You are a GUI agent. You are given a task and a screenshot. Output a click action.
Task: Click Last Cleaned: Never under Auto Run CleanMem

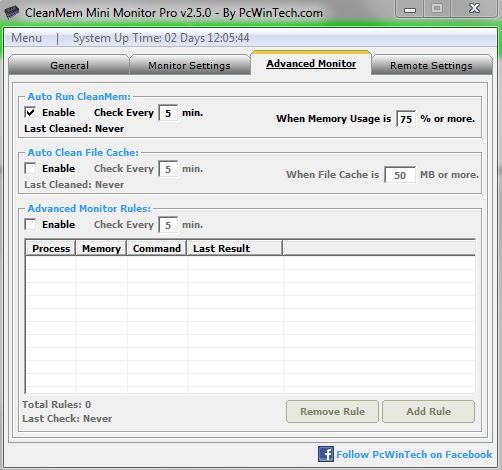pos(74,128)
